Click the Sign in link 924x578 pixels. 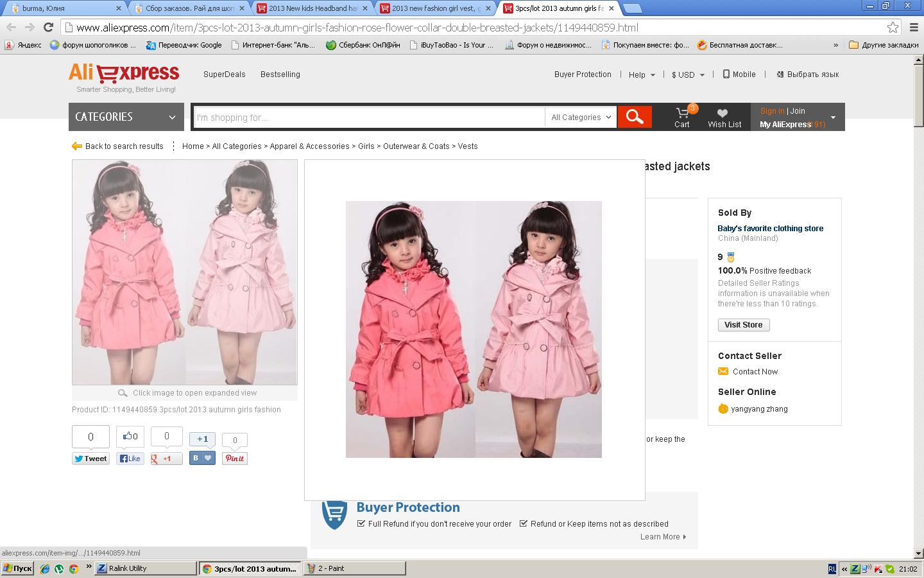click(772, 111)
